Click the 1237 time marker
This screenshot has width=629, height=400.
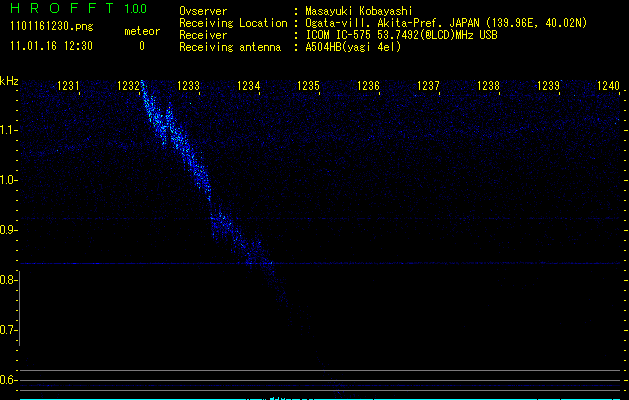point(428,85)
